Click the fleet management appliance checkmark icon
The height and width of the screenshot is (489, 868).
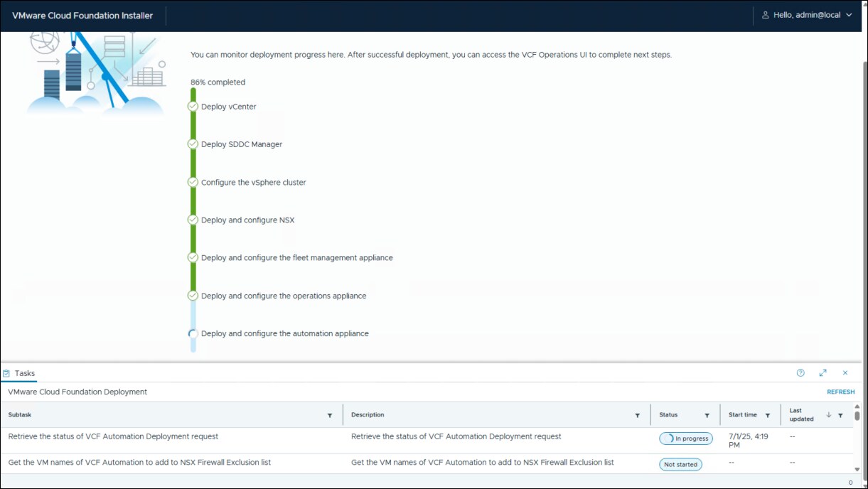point(193,257)
